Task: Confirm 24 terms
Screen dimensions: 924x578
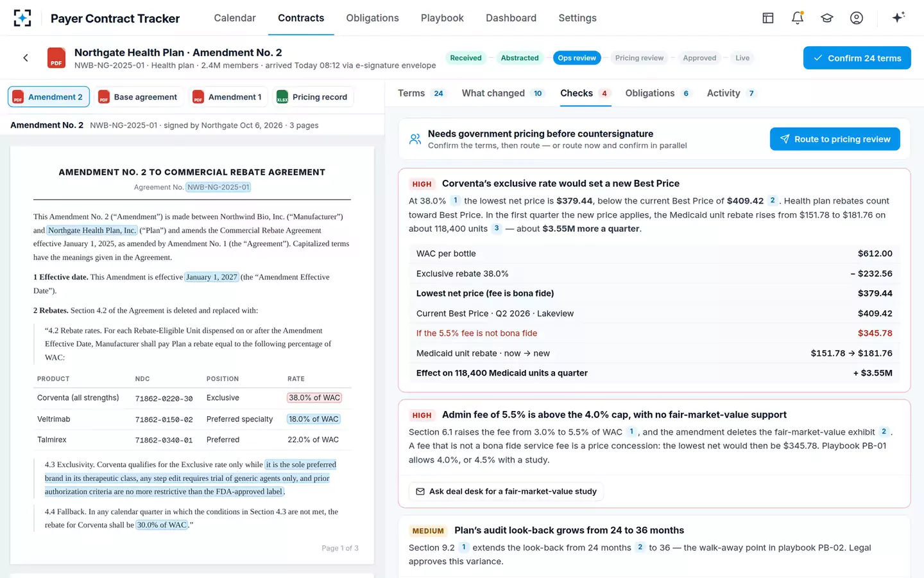Action: point(857,58)
